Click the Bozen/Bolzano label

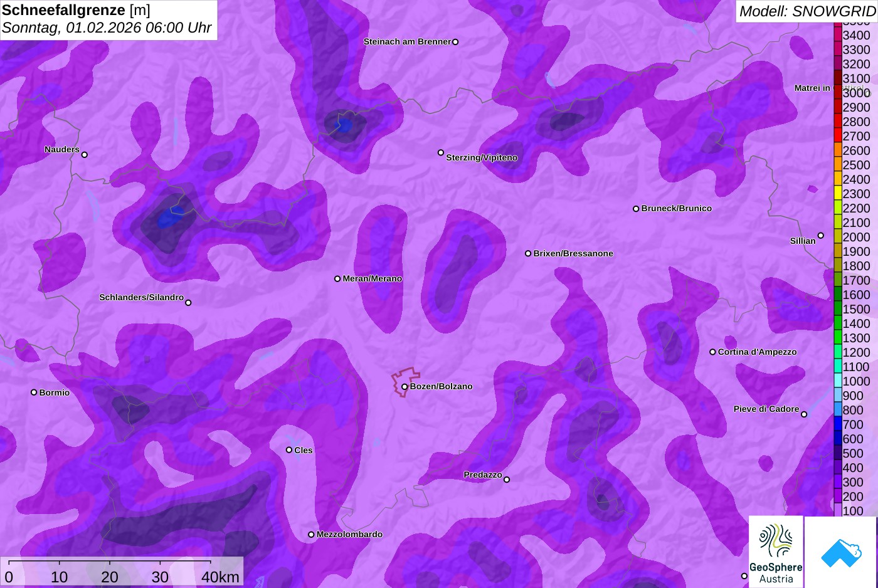(442, 386)
